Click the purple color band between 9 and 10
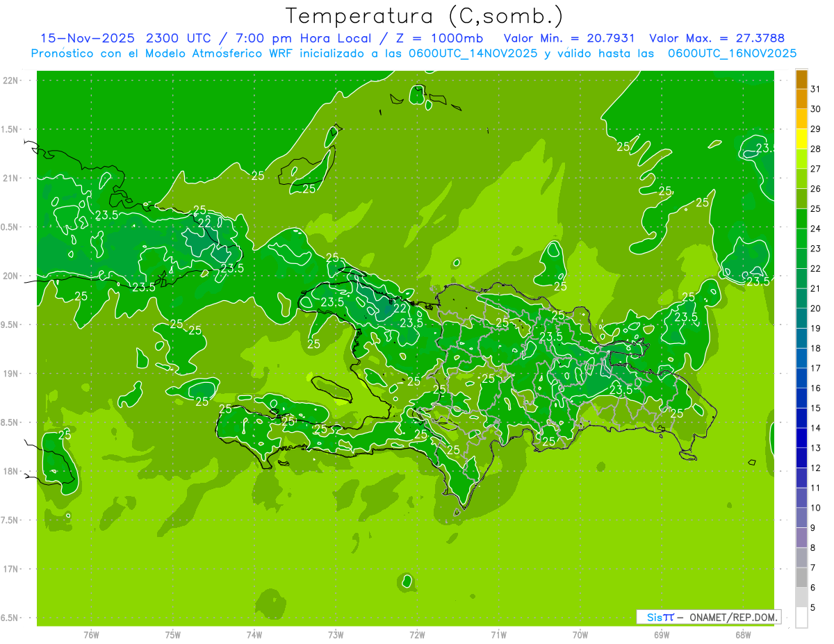The width and height of the screenshot is (834, 644). click(x=801, y=518)
